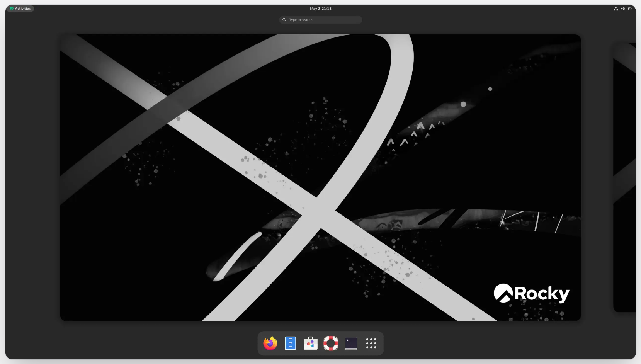
Task: Open the Software shopping bag icon
Action: (310, 343)
